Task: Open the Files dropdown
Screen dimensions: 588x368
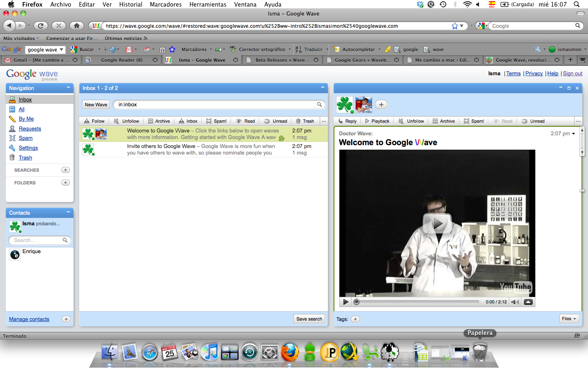Action: click(x=569, y=319)
